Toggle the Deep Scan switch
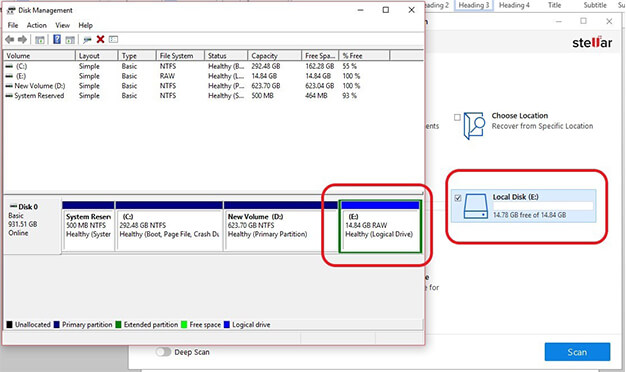The image size is (626, 372). pos(163,352)
